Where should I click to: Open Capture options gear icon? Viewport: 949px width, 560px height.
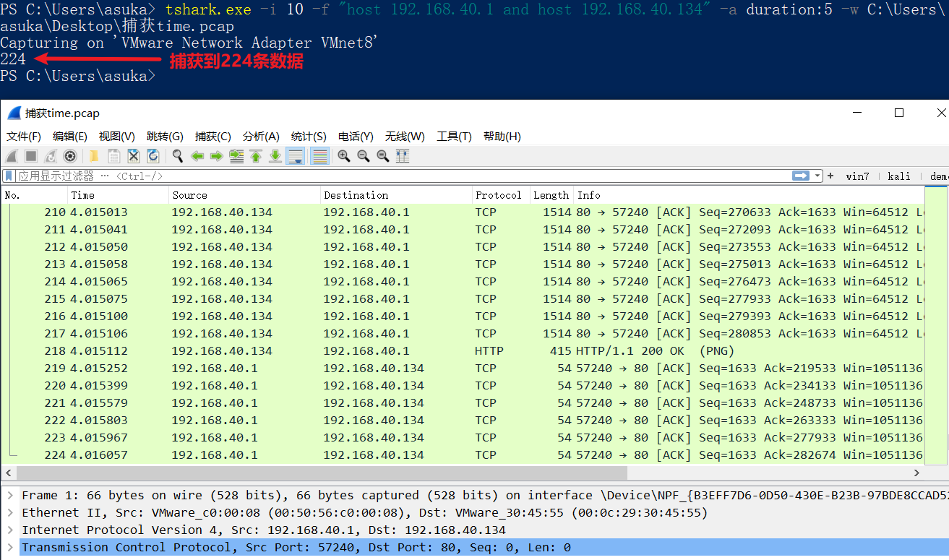point(70,156)
